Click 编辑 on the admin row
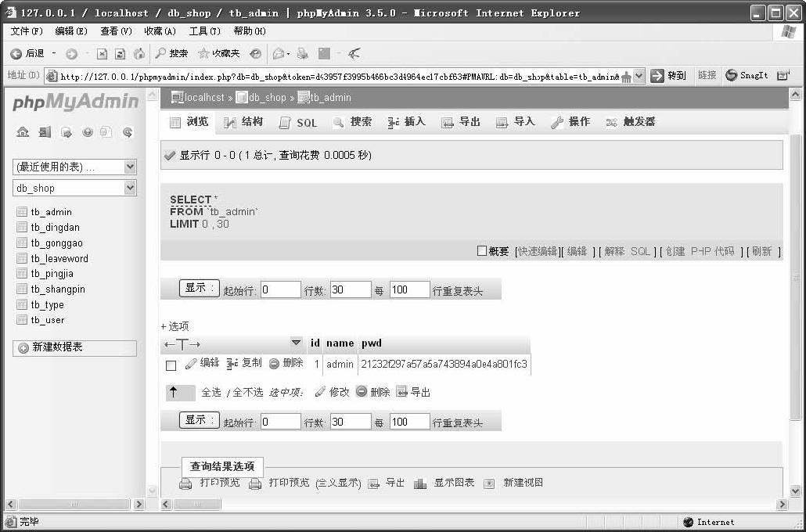 point(203,363)
